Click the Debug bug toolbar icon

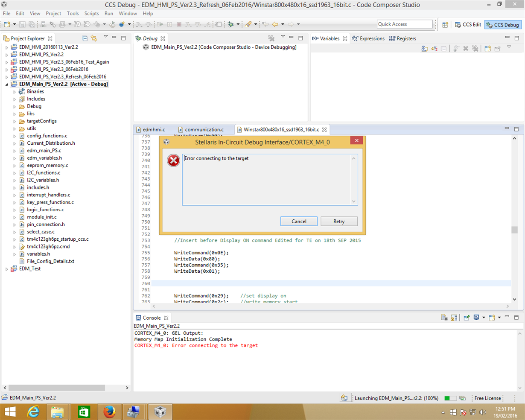coord(231,24)
